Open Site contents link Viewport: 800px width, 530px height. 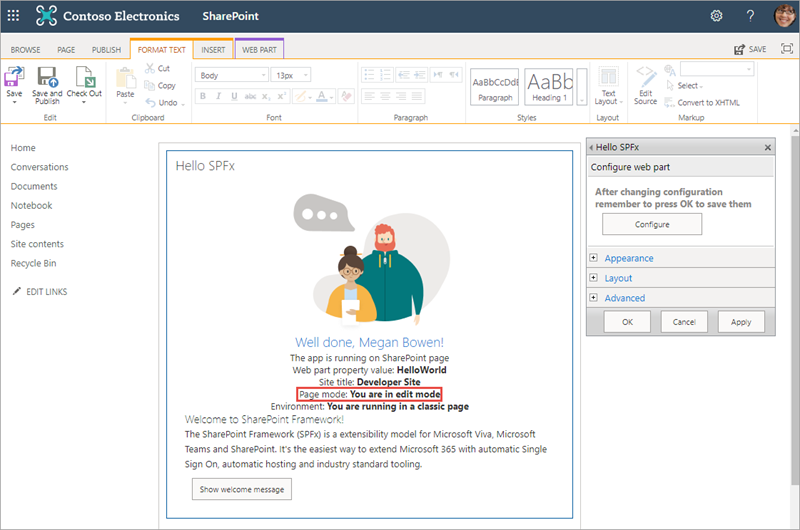coord(37,244)
